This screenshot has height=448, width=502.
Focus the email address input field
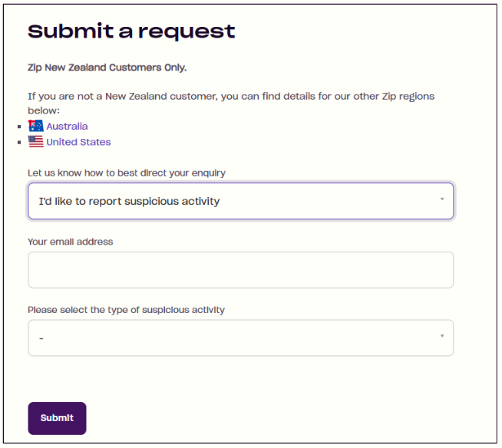tap(240, 270)
